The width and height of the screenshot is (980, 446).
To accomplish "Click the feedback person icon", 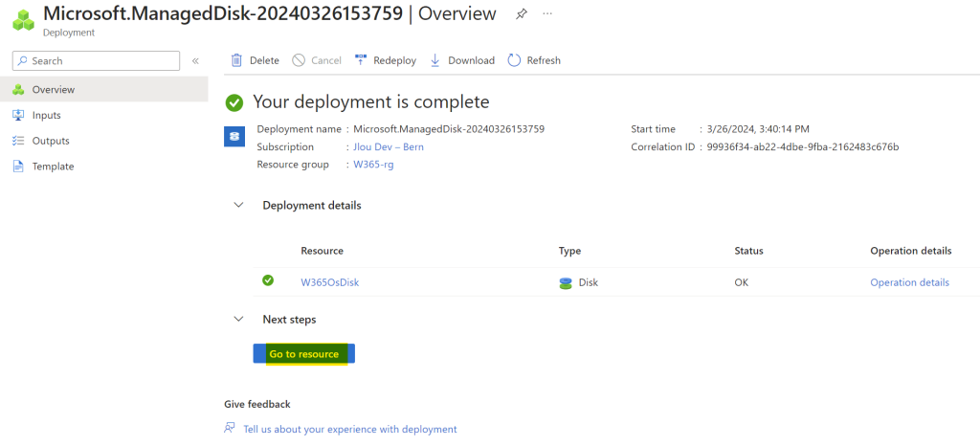I will pyautogui.click(x=230, y=429).
